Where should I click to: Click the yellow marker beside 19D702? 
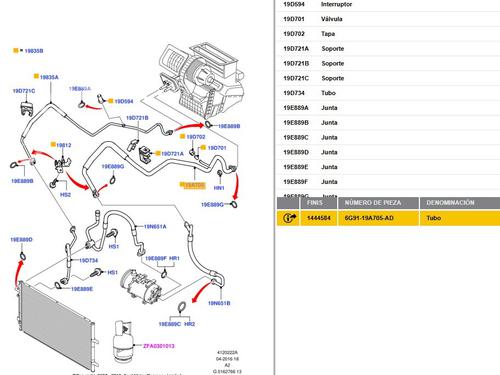(182, 136)
